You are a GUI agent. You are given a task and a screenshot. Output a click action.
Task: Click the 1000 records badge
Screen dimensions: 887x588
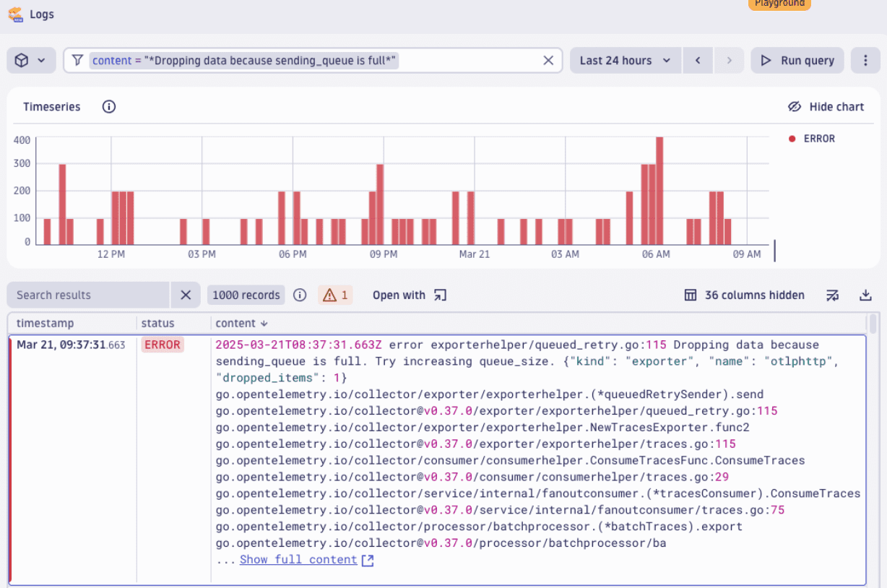point(246,295)
